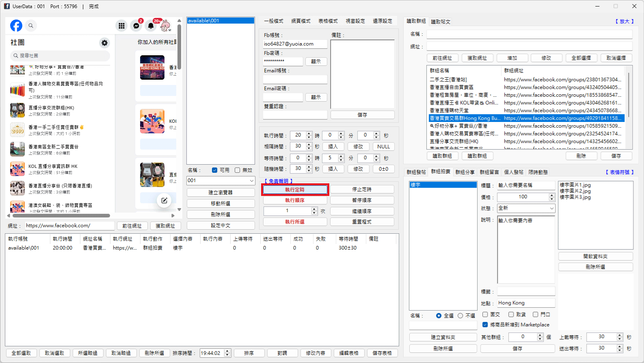Click the floating edit pencil icon

pos(164,200)
